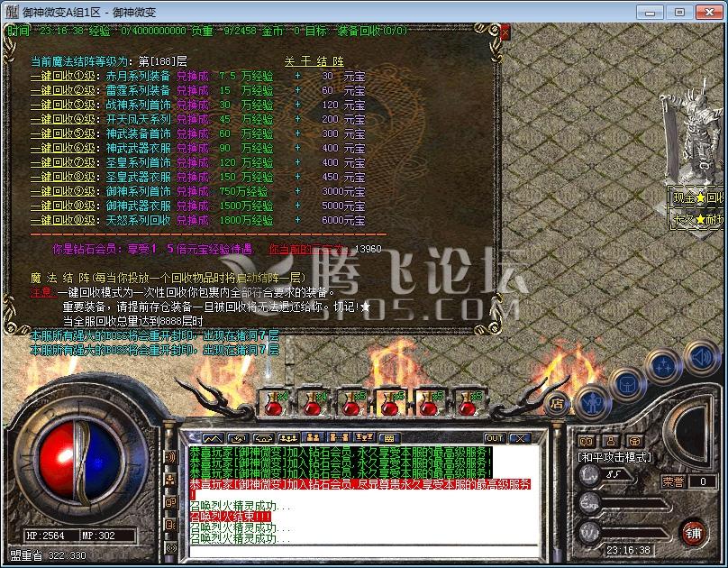The height and width of the screenshot is (568, 728).
Task: Open the skills sparkle round icon
Action: click(x=664, y=366)
